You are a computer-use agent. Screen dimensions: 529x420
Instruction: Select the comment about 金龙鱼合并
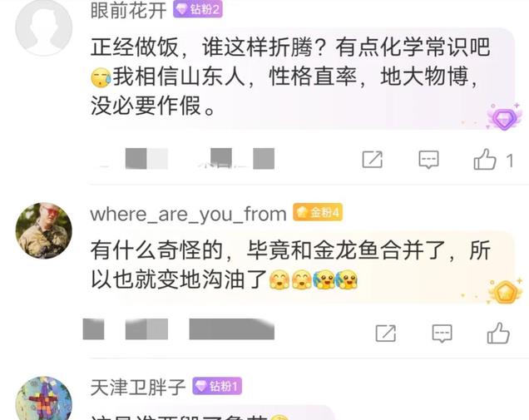tap(290, 264)
